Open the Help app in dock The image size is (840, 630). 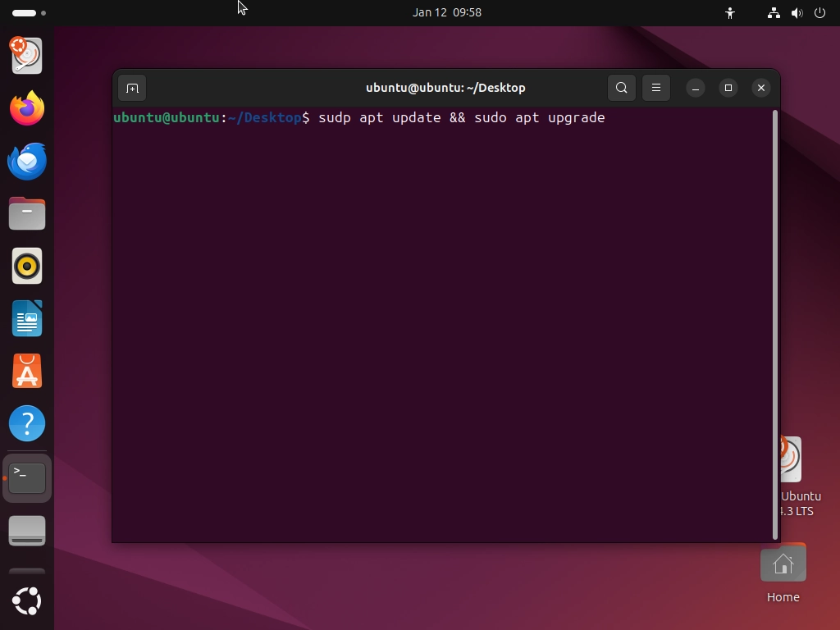click(x=27, y=423)
